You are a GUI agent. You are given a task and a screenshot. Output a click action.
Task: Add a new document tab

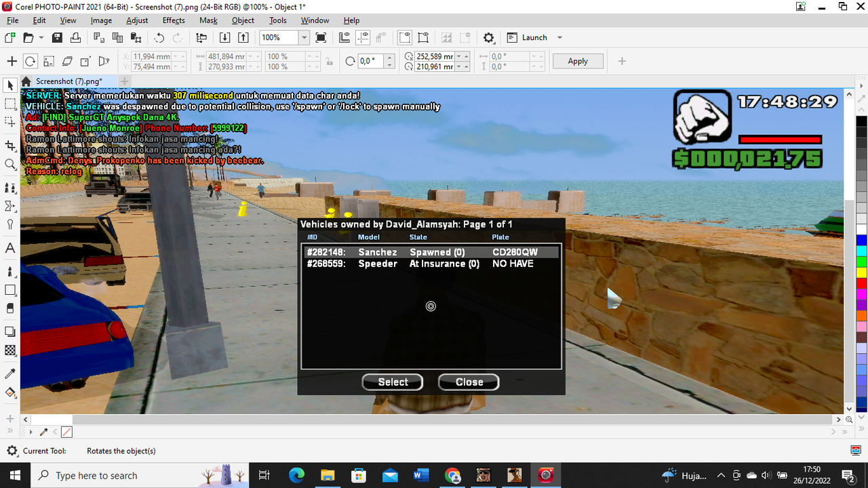pyautogui.click(x=125, y=81)
